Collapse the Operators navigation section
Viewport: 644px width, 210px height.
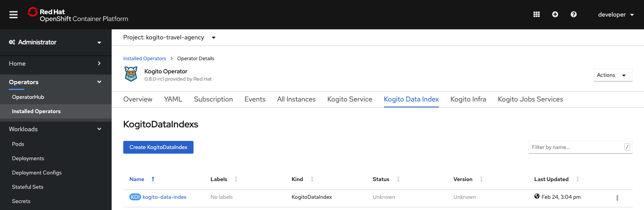[x=56, y=82]
